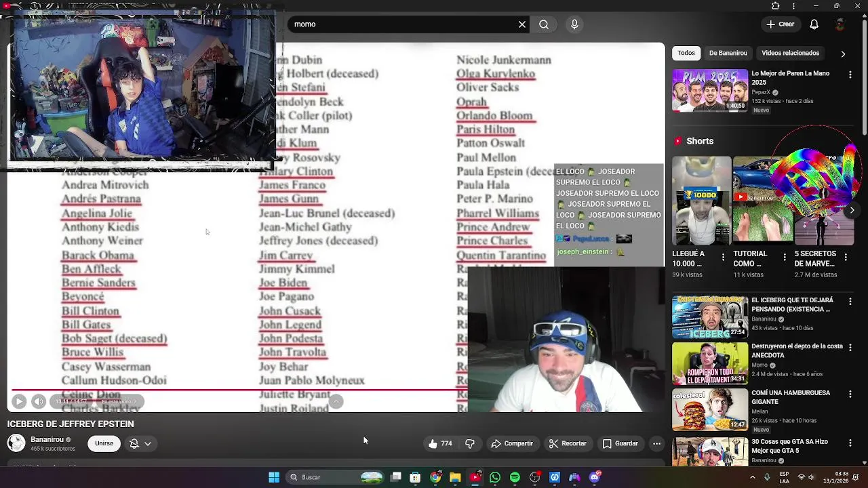Show next Shorts with right arrow
This screenshot has height=488, width=868.
point(852,210)
